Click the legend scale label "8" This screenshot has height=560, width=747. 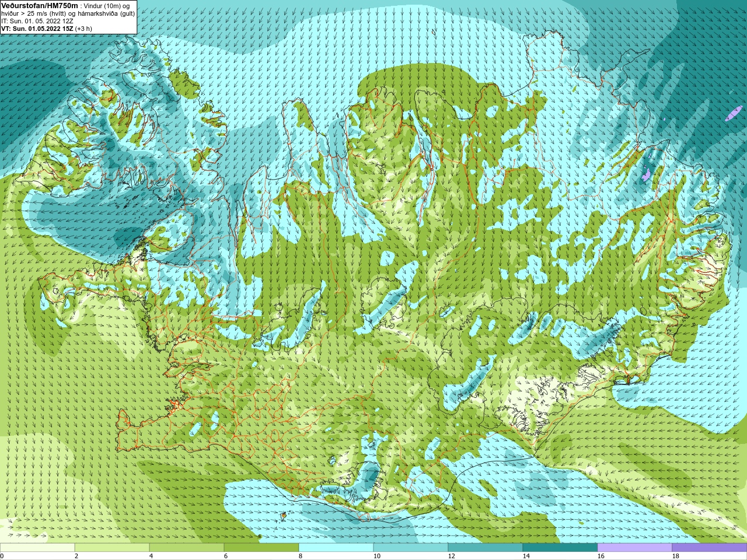pos(301,556)
